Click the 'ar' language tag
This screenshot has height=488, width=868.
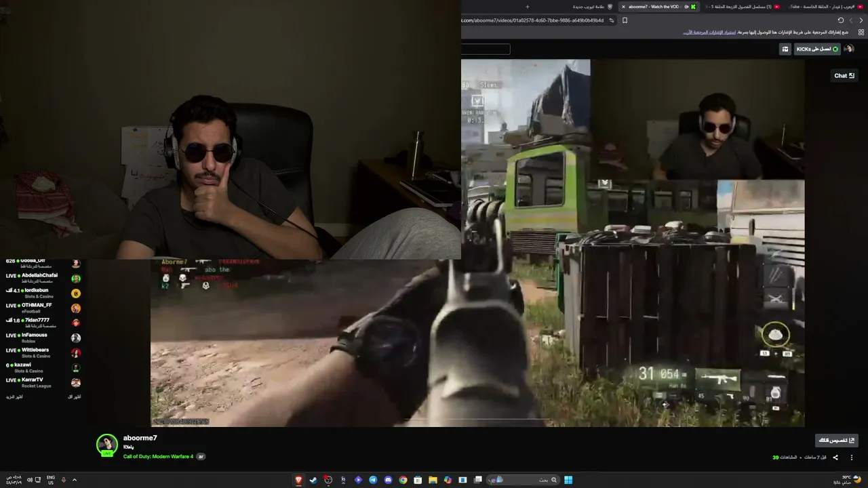201,456
